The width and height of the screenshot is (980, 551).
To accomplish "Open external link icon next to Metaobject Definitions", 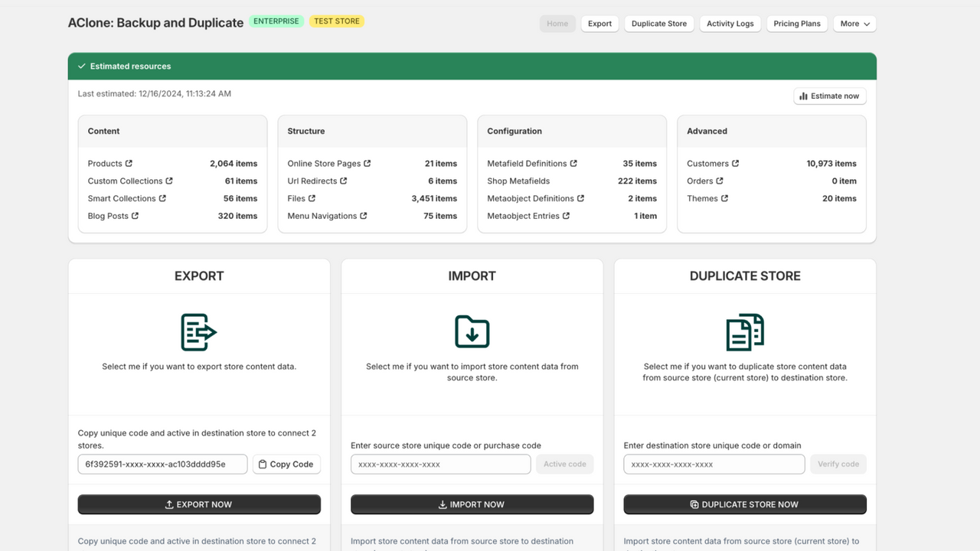I will coord(580,198).
